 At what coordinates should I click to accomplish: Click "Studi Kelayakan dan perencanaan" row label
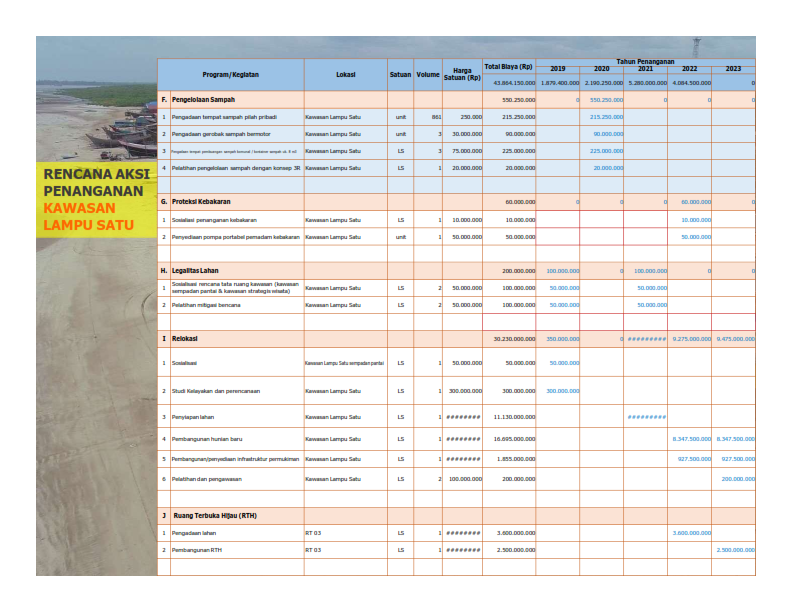pos(216,391)
